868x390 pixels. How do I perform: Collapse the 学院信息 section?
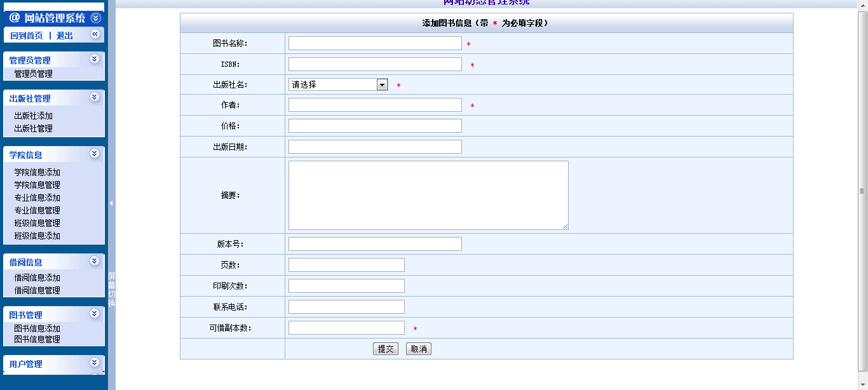(95, 154)
